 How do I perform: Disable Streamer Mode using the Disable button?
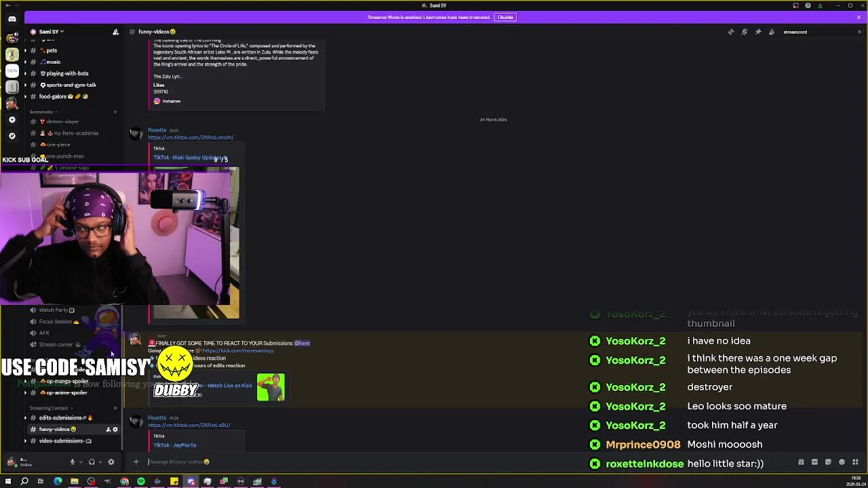click(x=505, y=17)
